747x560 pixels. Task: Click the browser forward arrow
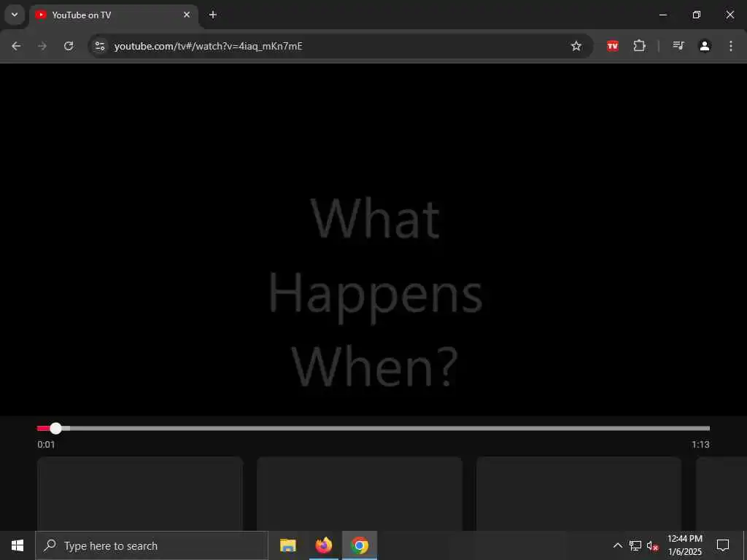42,46
